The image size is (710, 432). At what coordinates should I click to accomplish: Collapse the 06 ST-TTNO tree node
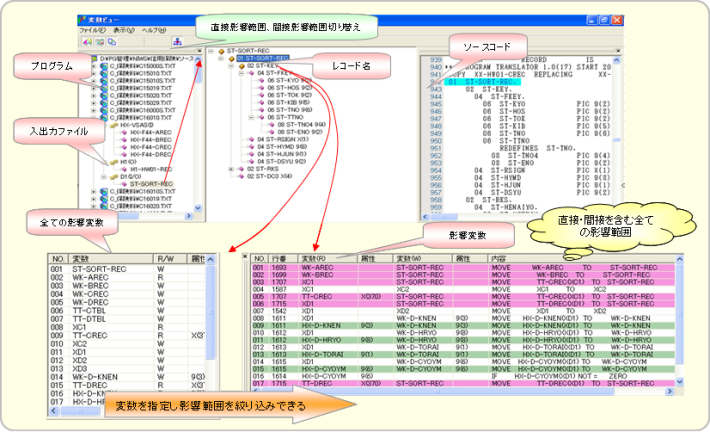coord(258,115)
